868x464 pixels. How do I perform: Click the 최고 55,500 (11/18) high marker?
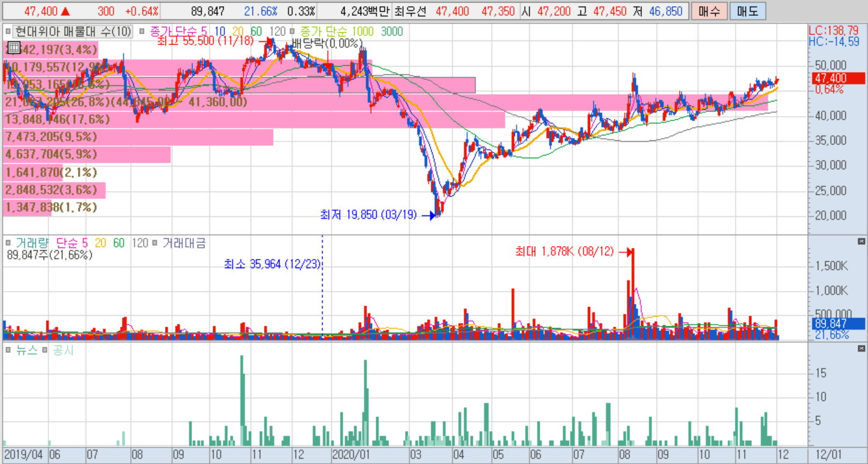tap(206, 42)
